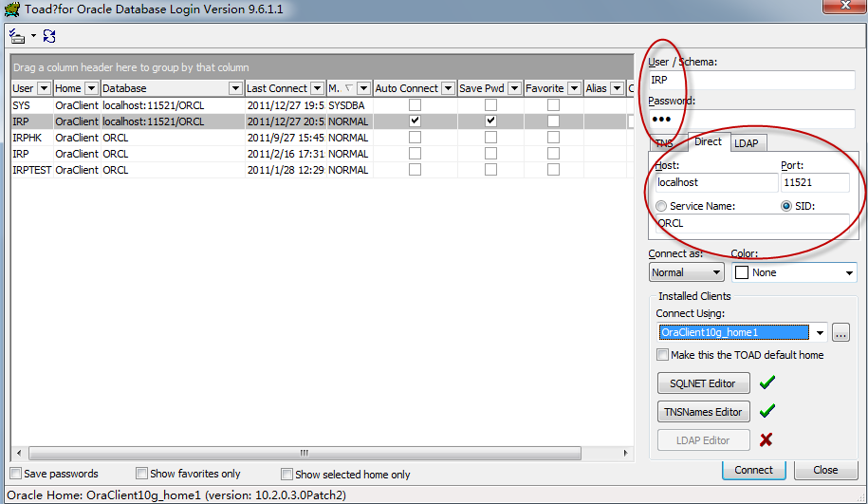Enable the Save passwords checkbox
Image resolution: width=868 pixels, height=504 pixels.
click(x=16, y=474)
